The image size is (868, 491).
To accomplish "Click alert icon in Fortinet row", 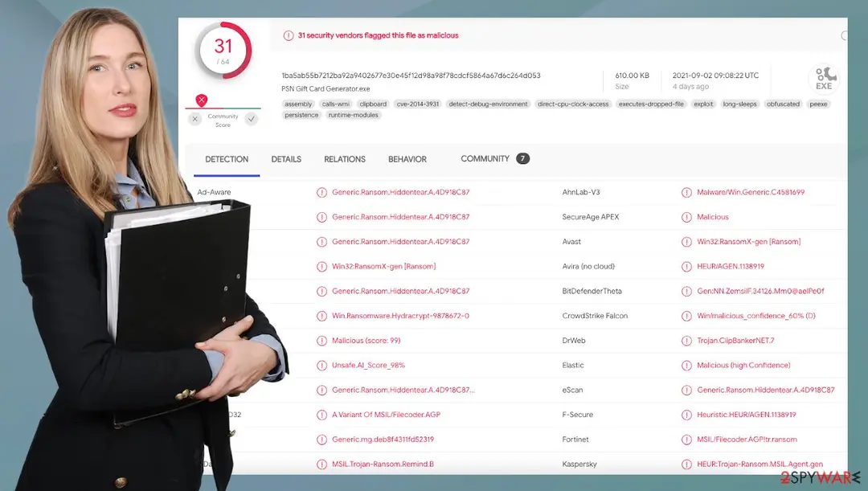I will [x=686, y=440].
